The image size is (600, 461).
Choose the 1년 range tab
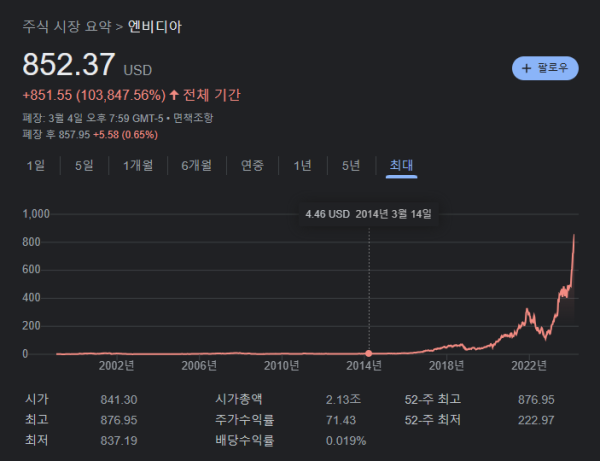click(302, 165)
